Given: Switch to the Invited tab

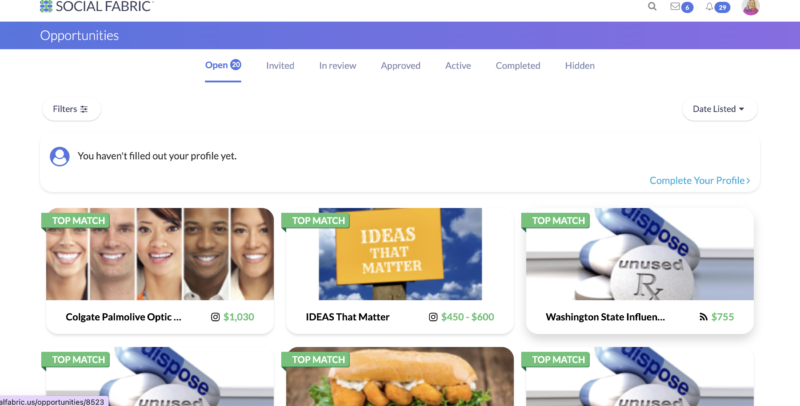Looking at the screenshot, I should (x=280, y=66).
